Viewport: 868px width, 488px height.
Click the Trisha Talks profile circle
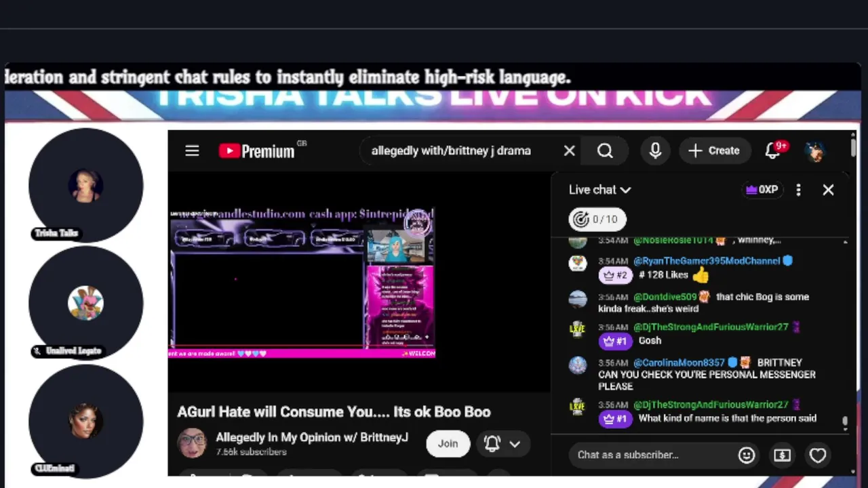pos(85,185)
